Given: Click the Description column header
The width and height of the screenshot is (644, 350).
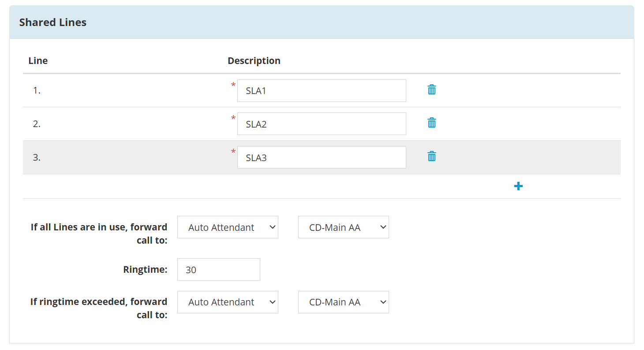Looking at the screenshot, I should click(x=254, y=61).
